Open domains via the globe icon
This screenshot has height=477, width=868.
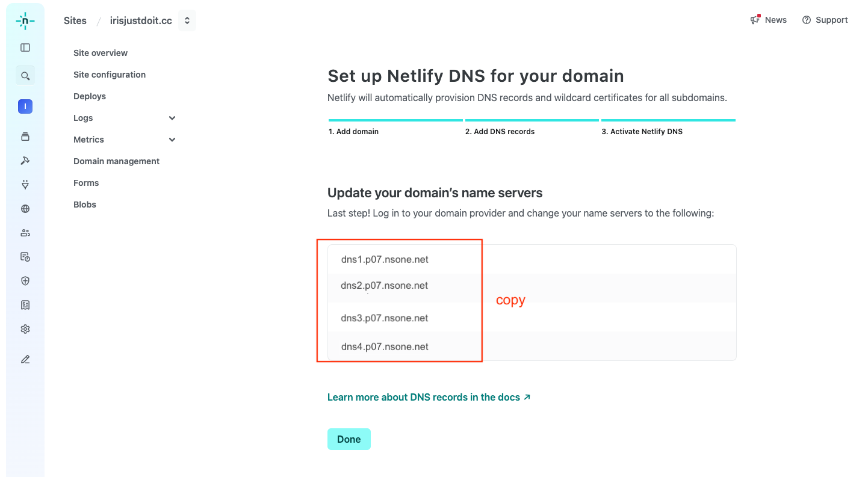(25, 209)
